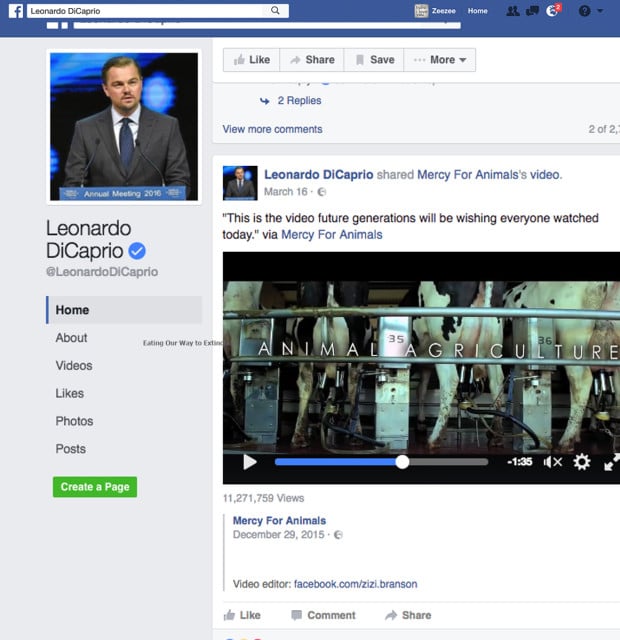Screen dimensions: 620x640
Task: Open facebook.com/zizi.branson link
Action: 356,584
